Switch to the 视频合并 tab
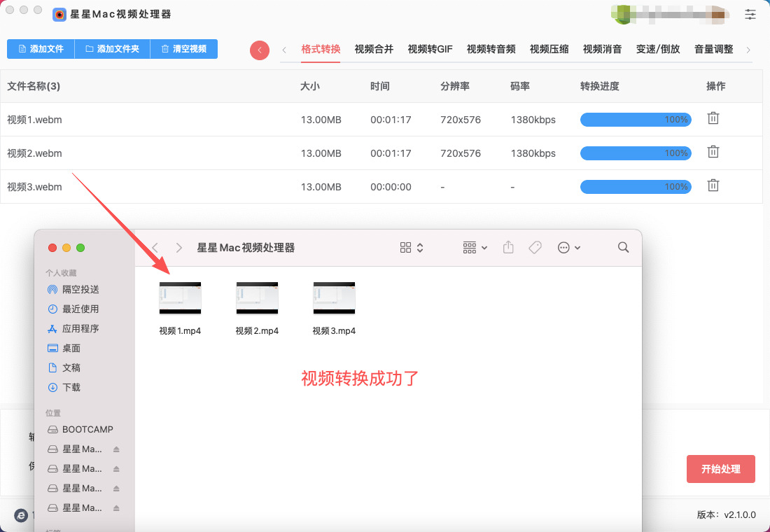 click(x=374, y=49)
